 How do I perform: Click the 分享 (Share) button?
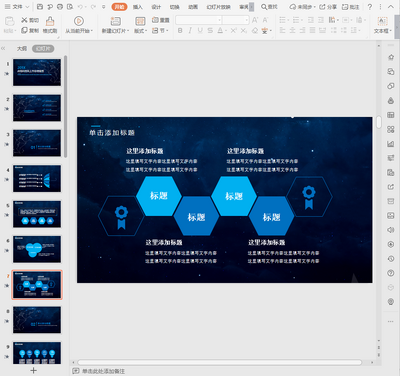click(328, 7)
